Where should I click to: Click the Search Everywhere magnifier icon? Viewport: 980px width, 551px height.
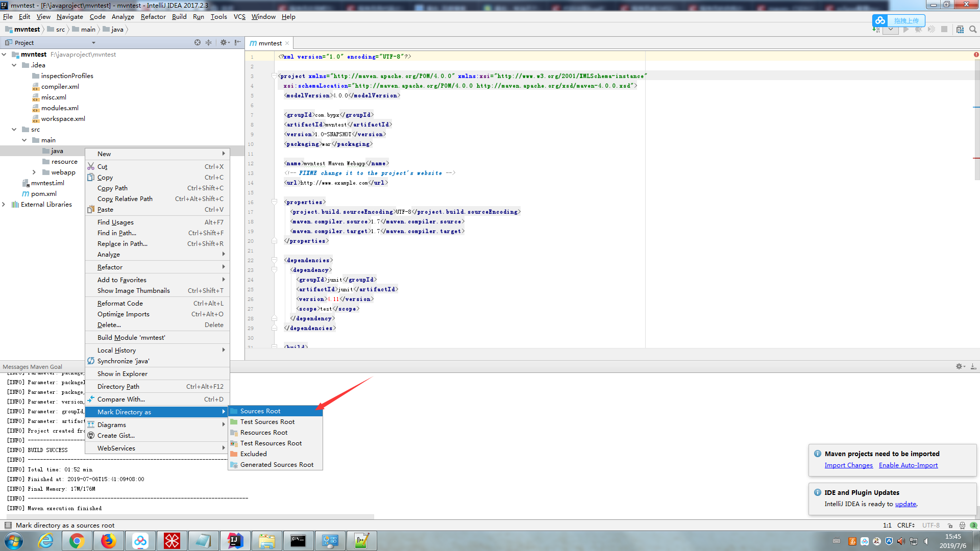coord(973,30)
